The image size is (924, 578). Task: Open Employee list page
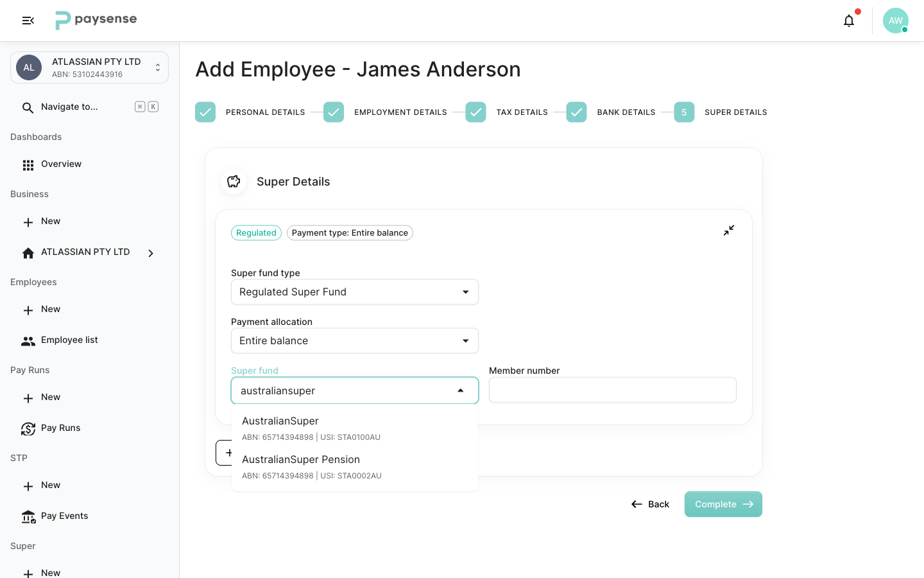click(x=69, y=340)
